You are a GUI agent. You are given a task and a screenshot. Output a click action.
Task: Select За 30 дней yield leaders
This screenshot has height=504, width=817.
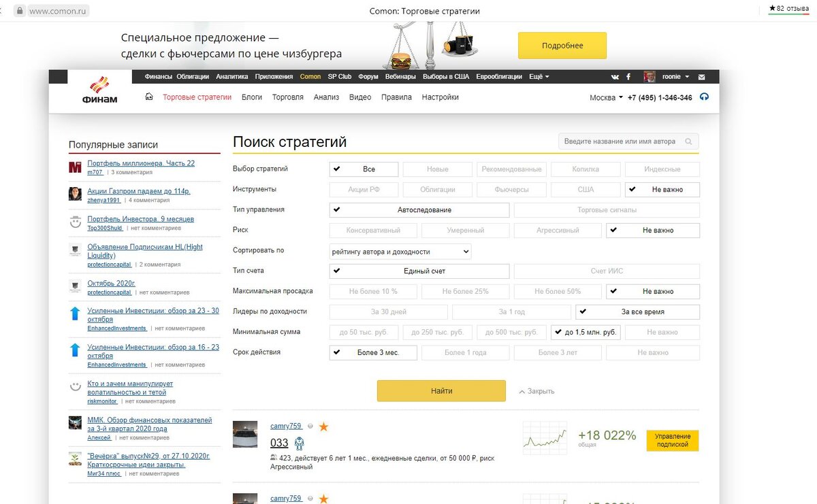tap(389, 312)
